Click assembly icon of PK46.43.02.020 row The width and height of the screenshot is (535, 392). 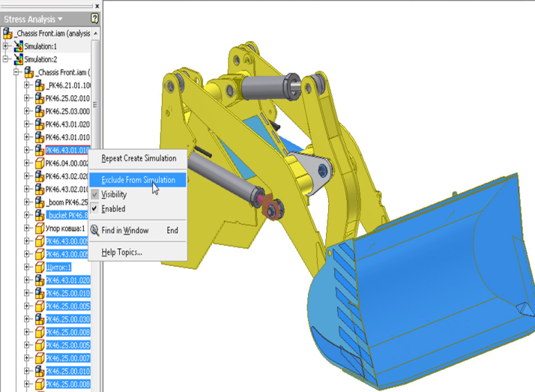click(x=40, y=176)
